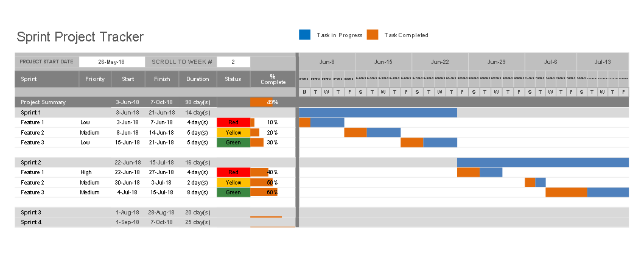644x257 pixels.
Task: Select the Duration column header
Action: pyautogui.click(x=198, y=79)
